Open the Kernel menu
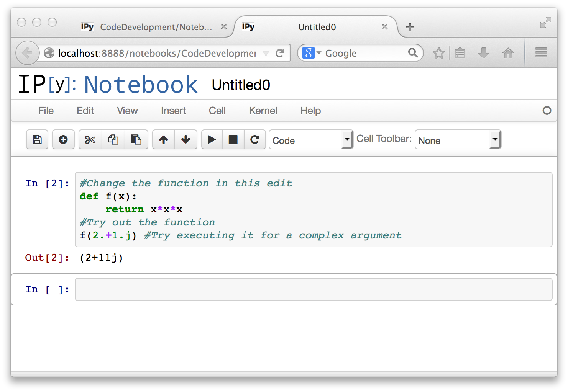The height and width of the screenshot is (392, 568). click(x=263, y=111)
